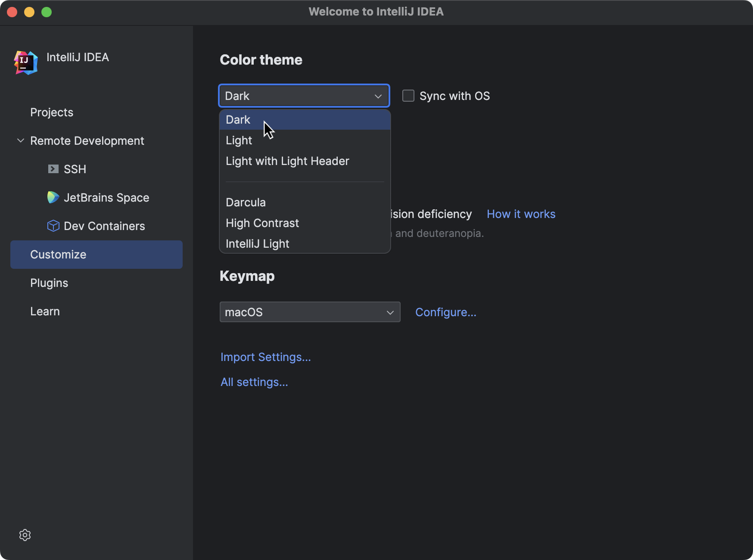Click the How it works link
753x560 pixels.
pyautogui.click(x=520, y=214)
